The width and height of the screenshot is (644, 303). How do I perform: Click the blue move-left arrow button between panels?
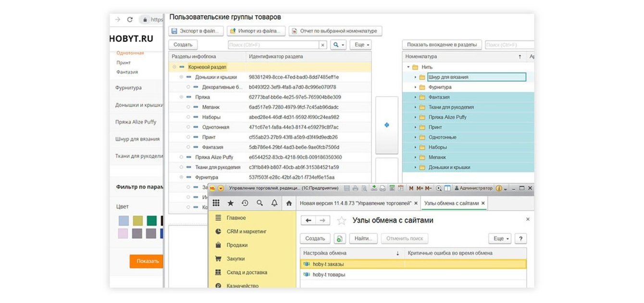387,125
